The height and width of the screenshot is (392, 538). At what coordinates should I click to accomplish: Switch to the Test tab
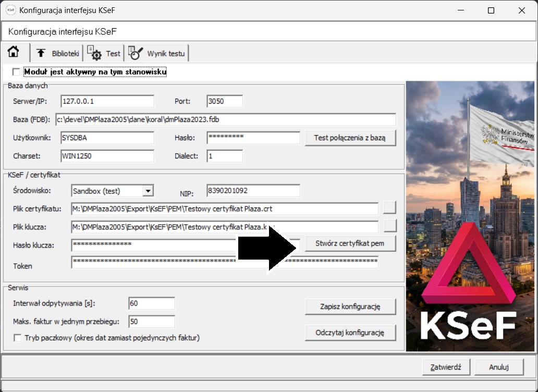104,53
